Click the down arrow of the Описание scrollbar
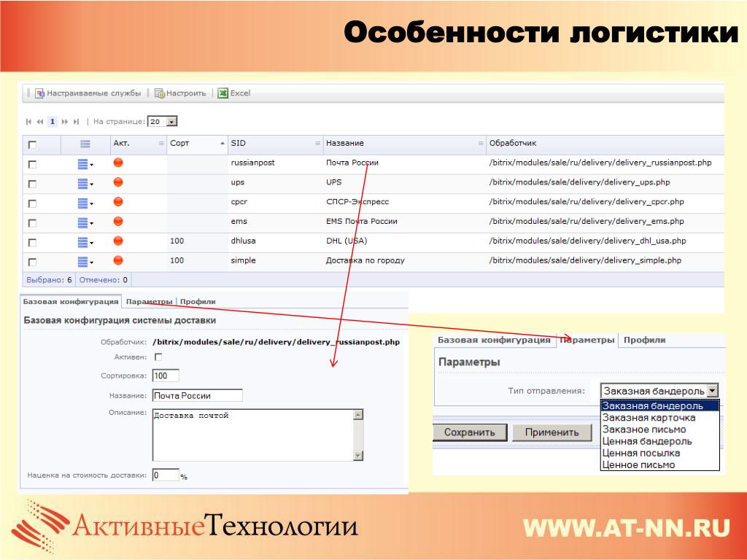The image size is (747, 560). pyautogui.click(x=358, y=456)
